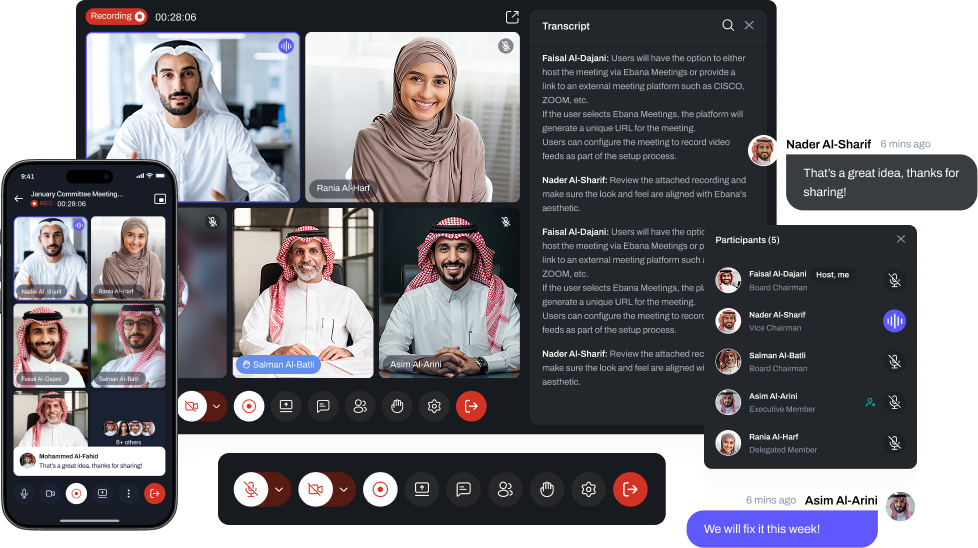
Task: Open Mohammed Al-Fahid's message notification on the phone
Action: (x=89, y=461)
